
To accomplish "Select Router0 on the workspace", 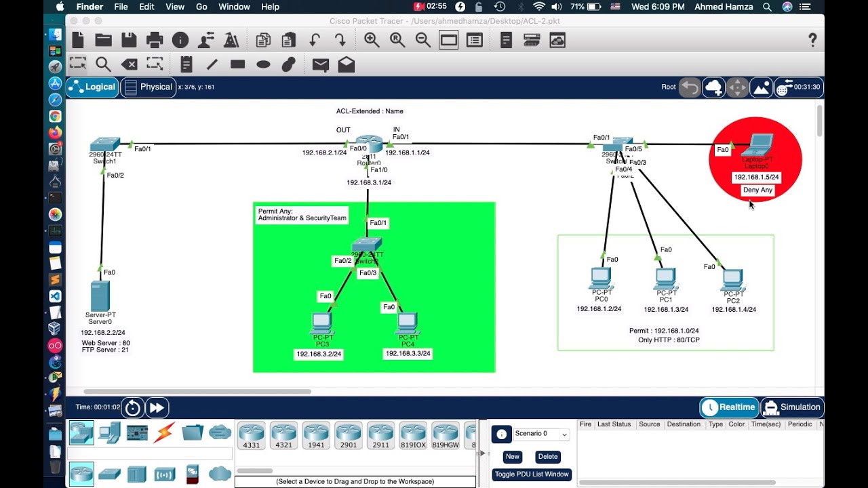I will 368,145.
